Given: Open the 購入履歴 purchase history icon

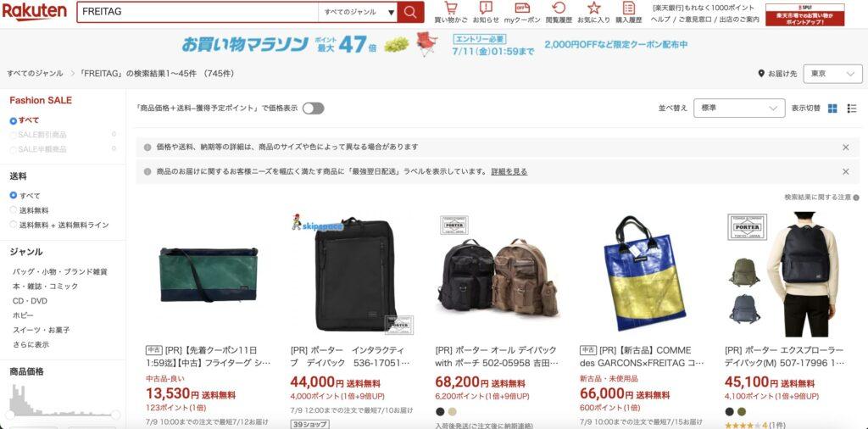Looking at the screenshot, I should [629, 8].
